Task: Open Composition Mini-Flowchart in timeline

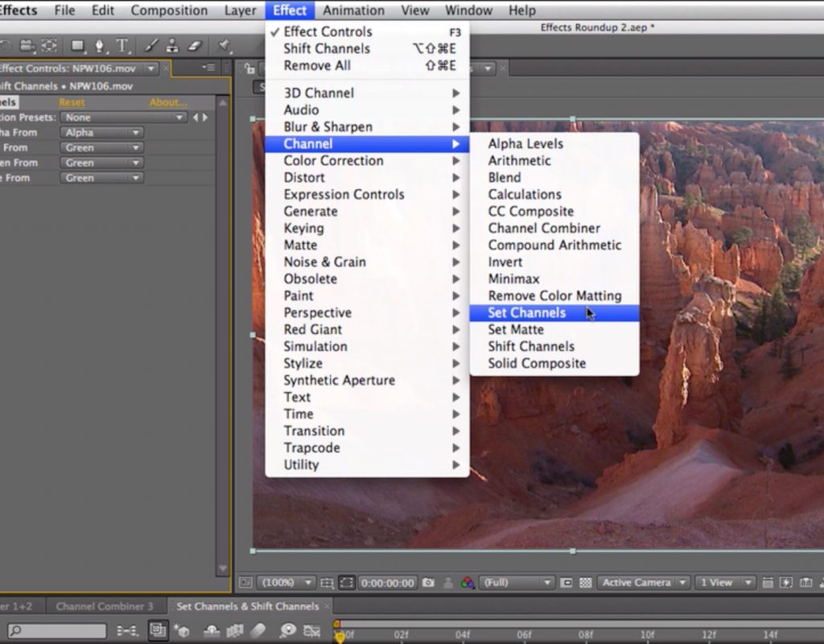Action: [127, 630]
